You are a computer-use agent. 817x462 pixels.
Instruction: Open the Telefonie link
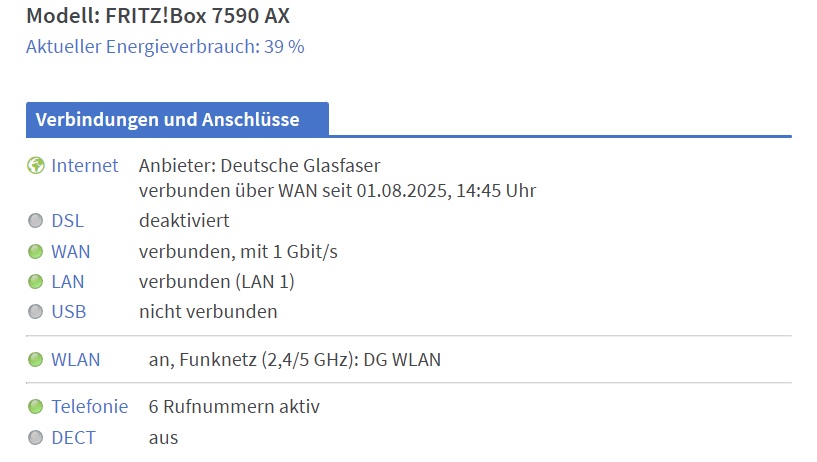pos(90,406)
